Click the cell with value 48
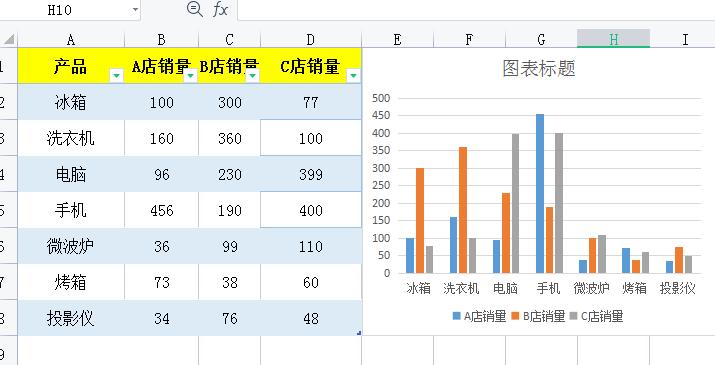 tap(311, 318)
